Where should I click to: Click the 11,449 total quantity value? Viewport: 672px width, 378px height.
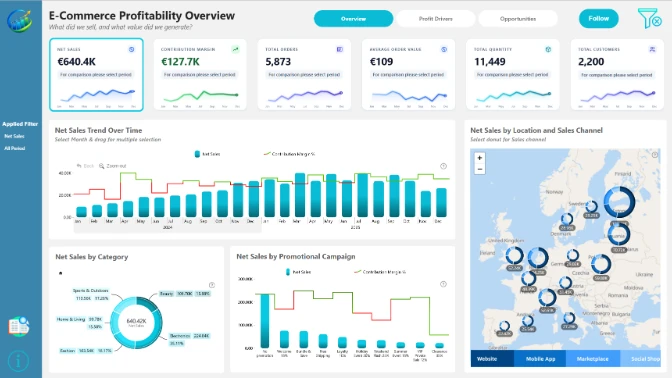[x=490, y=62]
